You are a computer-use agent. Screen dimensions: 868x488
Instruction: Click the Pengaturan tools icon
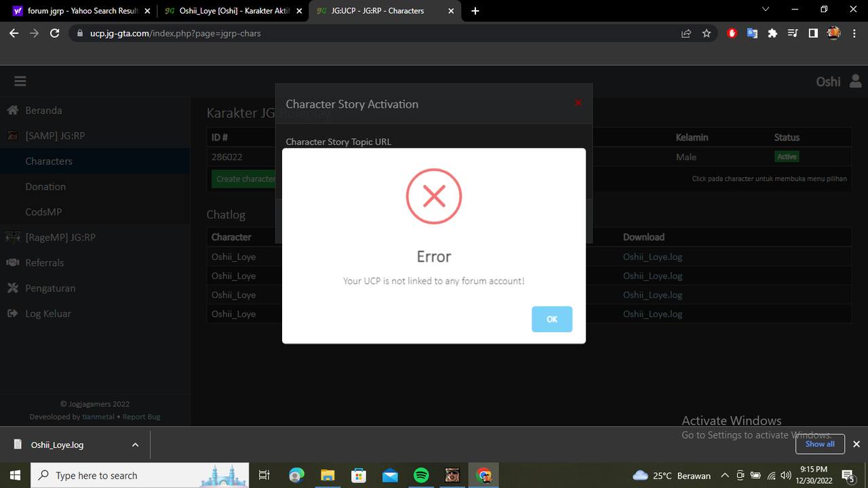click(12, 288)
